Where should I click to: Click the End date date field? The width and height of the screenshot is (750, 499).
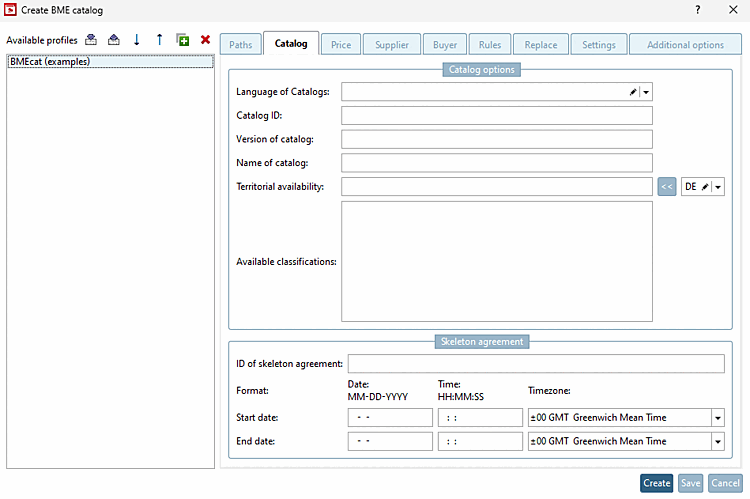tap(390, 442)
